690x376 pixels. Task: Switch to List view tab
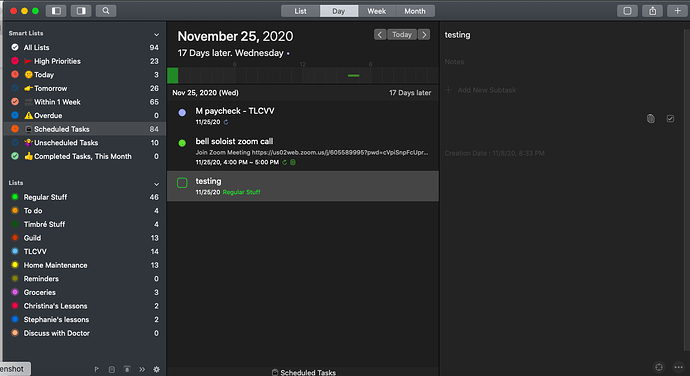pyautogui.click(x=301, y=11)
